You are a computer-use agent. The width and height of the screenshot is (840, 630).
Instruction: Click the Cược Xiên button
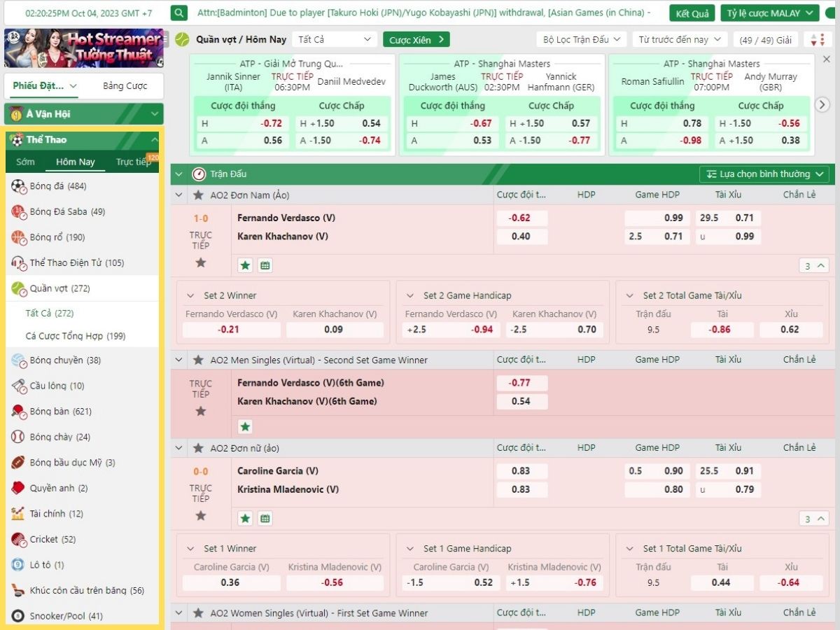[416, 40]
